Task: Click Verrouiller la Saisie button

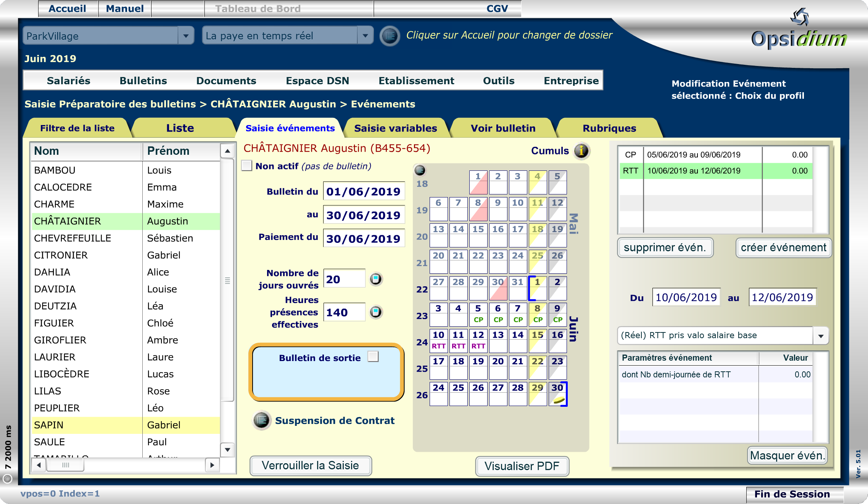Action: pyautogui.click(x=310, y=465)
